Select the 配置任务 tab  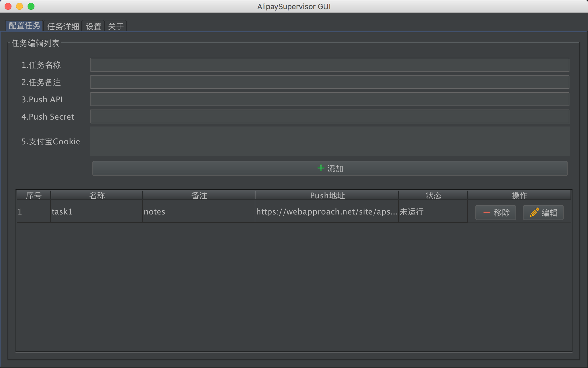24,26
